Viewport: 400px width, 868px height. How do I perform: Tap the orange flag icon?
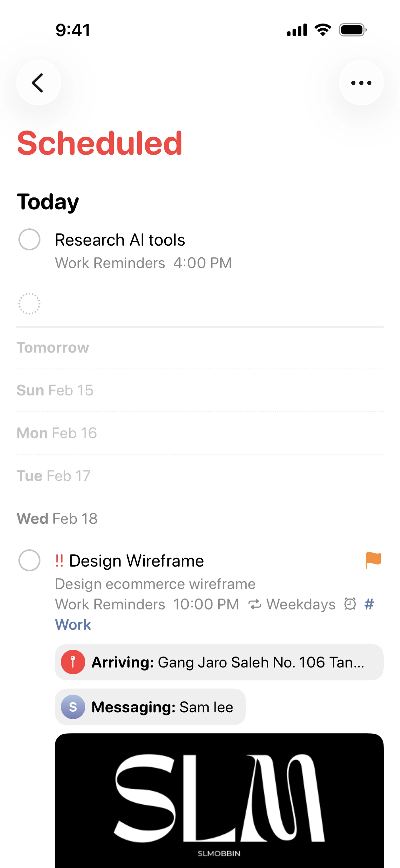(373, 560)
